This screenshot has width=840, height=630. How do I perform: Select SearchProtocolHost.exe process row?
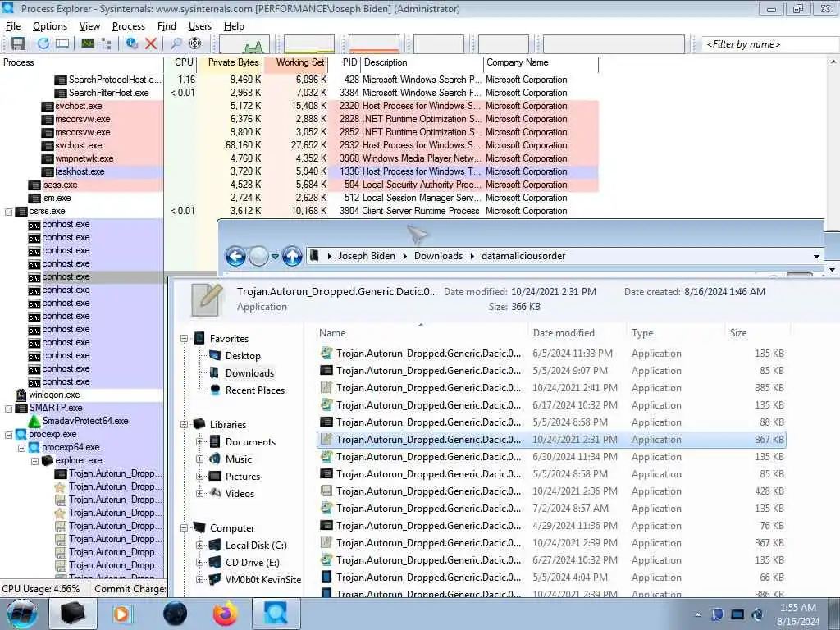[114, 80]
